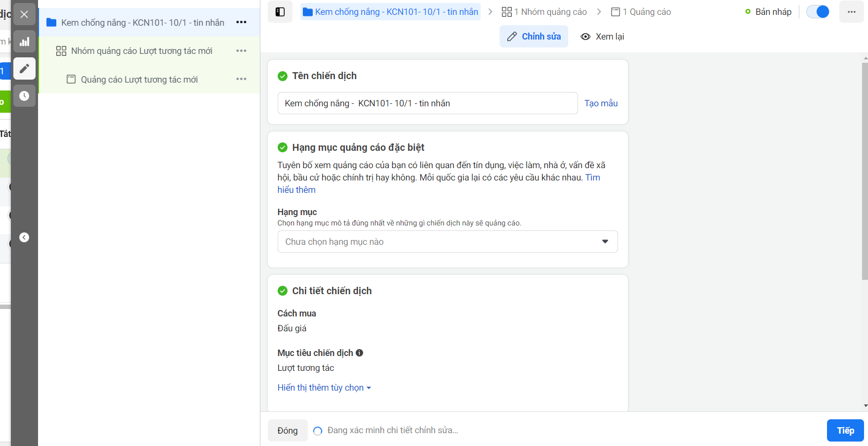This screenshot has height=446, width=868.
Task: Open the top-right more options button
Action: (x=851, y=12)
